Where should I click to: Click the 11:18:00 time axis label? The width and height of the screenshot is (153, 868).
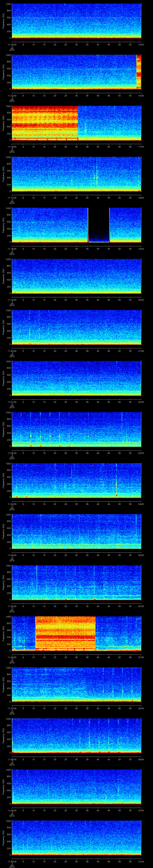[x=12, y=249]
